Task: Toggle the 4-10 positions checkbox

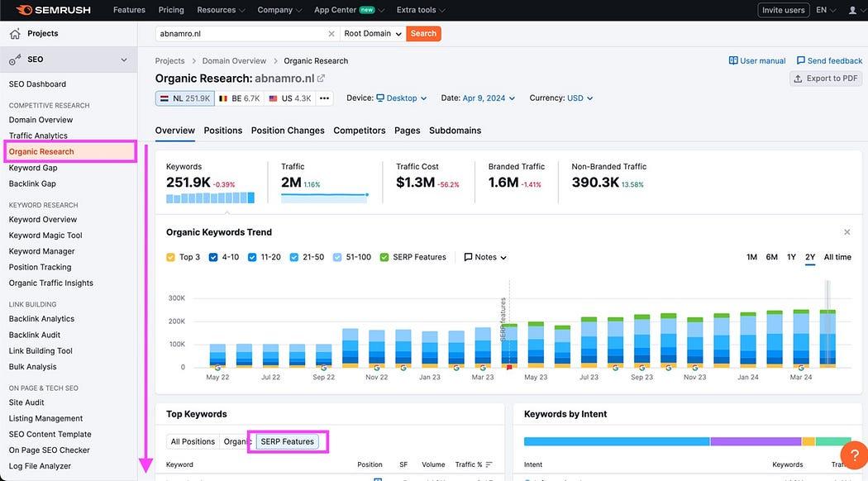Action: tap(213, 257)
